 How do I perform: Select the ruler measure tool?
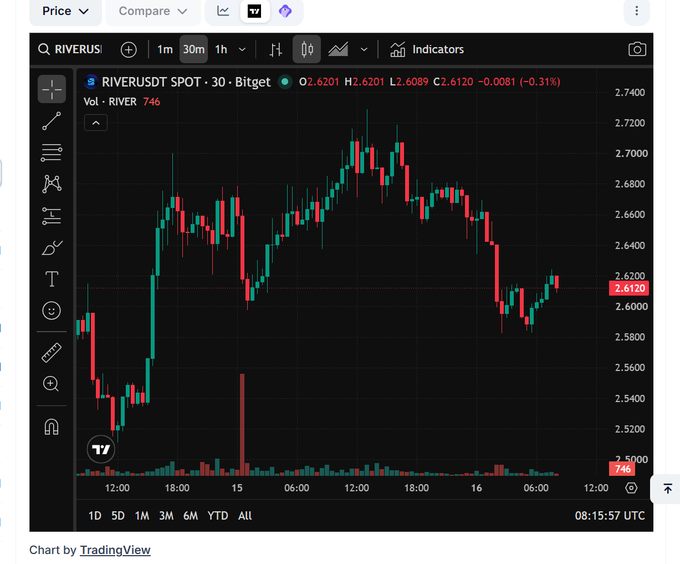[52, 352]
